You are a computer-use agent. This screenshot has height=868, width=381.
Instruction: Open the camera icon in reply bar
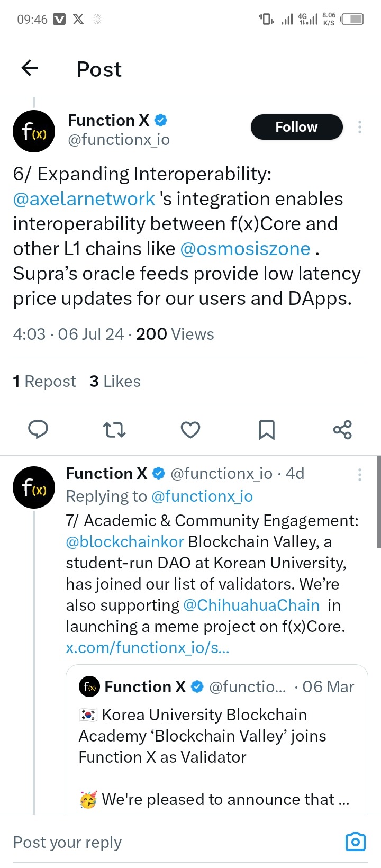pyautogui.click(x=355, y=842)
